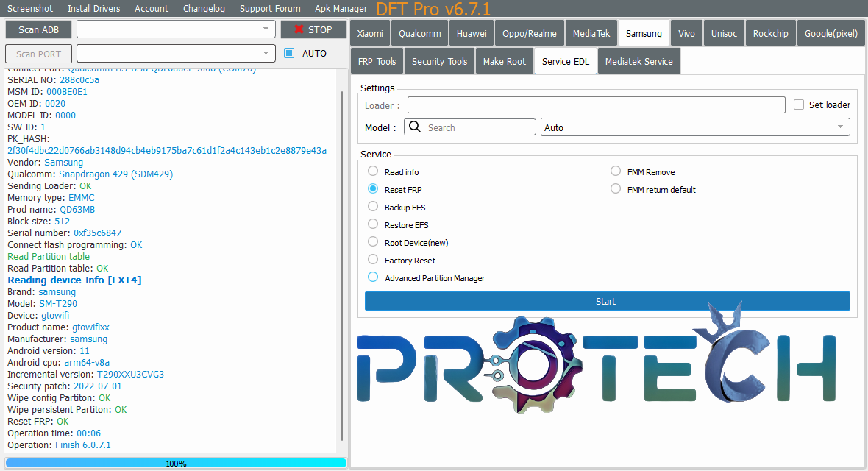Click the blue Start button
Viewport: 868px width, 471px height.
tap(608, 301)
